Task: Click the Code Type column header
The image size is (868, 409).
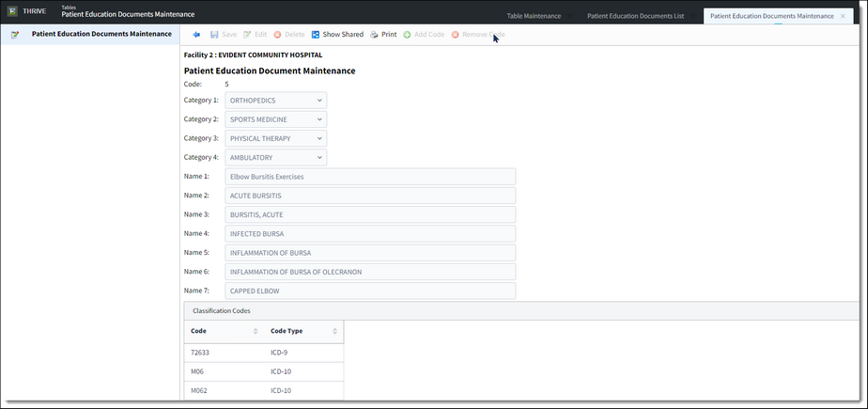Action: pos(303,331)
